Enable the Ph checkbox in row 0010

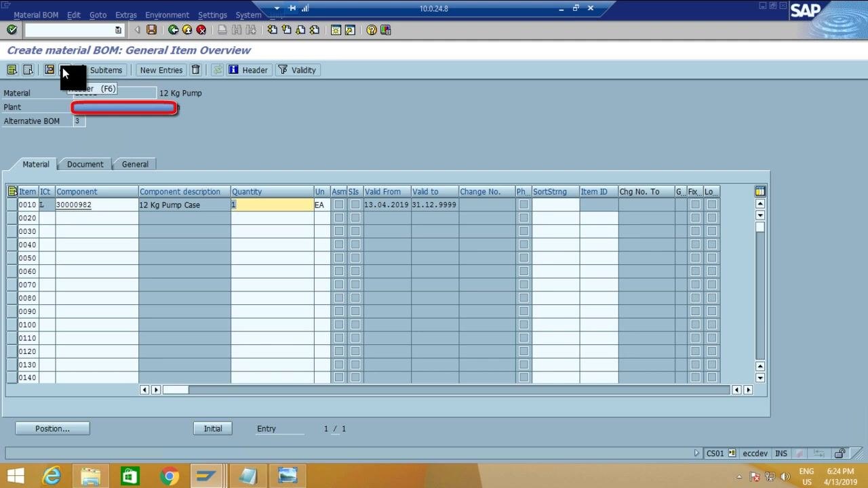click(x=524, y=205)
